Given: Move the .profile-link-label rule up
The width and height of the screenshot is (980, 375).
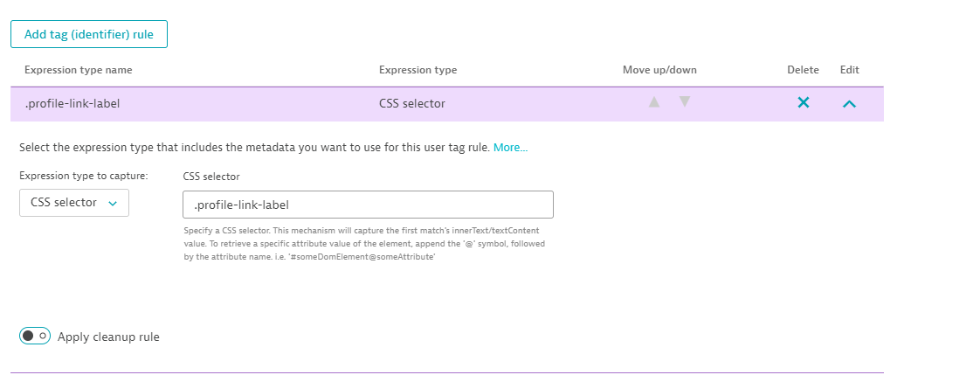Looking at the screenshot, I should click(653, 102).
